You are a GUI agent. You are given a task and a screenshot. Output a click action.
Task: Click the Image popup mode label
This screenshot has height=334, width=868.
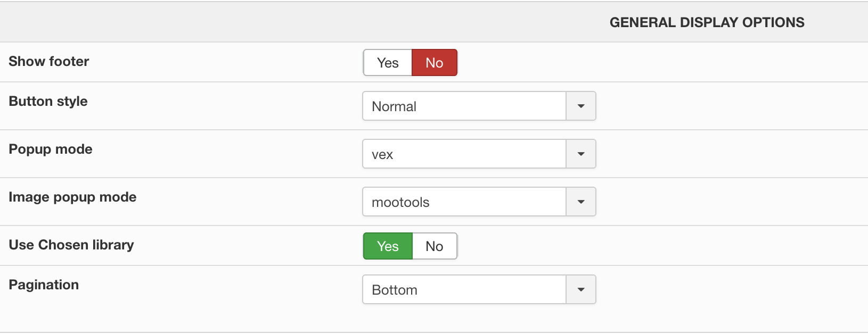72,197
